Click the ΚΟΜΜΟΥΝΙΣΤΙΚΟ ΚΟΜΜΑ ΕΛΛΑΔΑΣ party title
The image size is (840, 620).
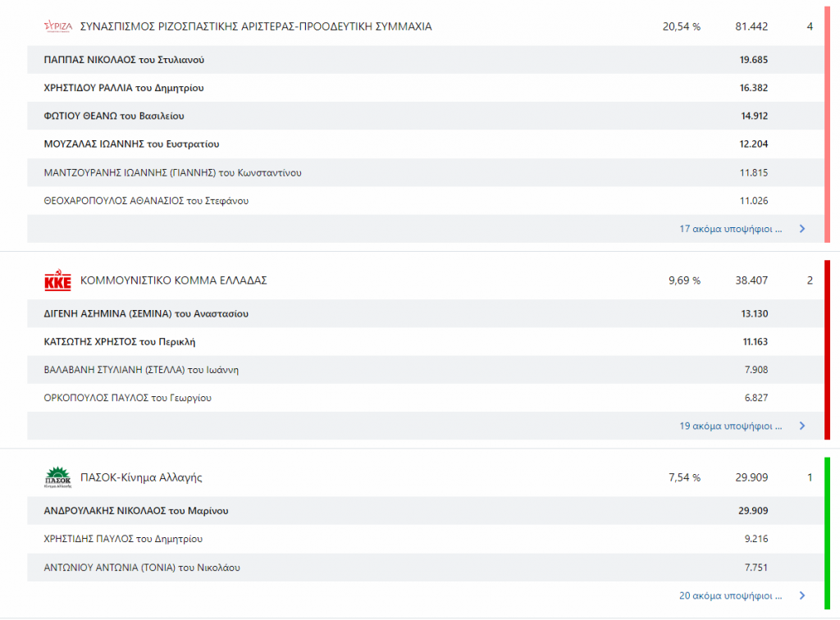173,280
